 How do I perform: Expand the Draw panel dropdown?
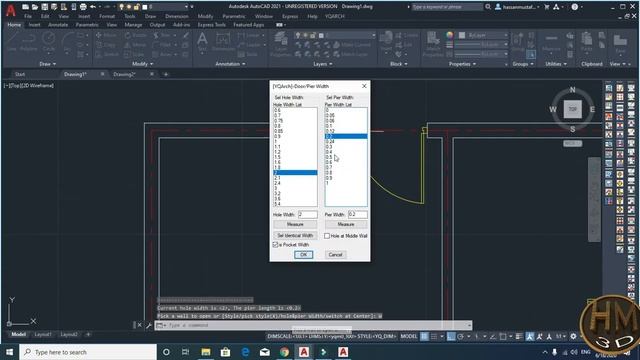tap(48, 64)
